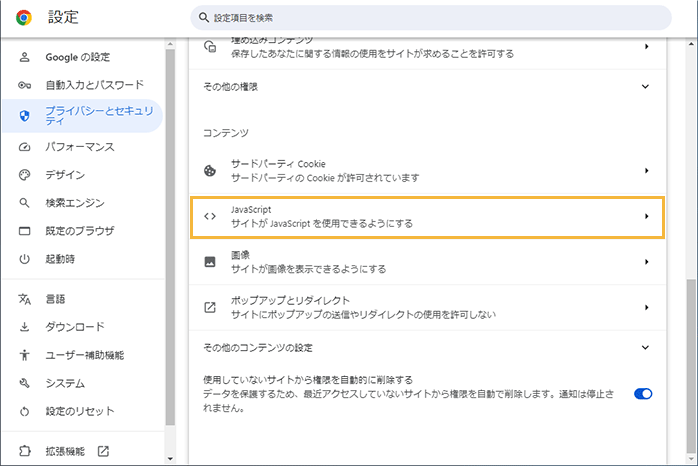Screen dimensions: 698x466
Task: Expand the その他の権限 section
Action: tap(645, 86)
